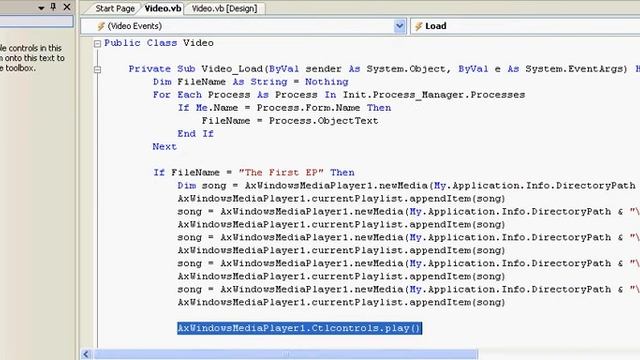The width and height of the screenshot is (640, 360).
Task: Click the 'End If' line
Action: [196, 133]
